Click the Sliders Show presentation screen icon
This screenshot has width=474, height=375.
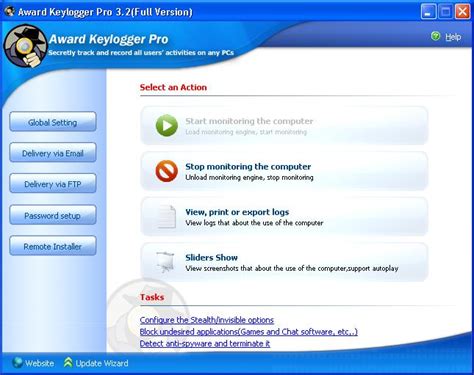(x=166, y=262)
